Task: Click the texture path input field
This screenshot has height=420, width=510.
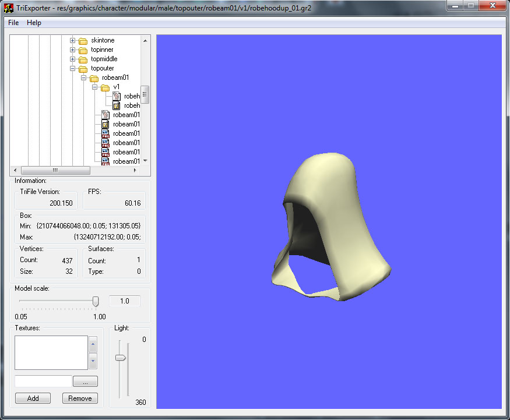Action: pyautogui.click(x=43, y=382)
